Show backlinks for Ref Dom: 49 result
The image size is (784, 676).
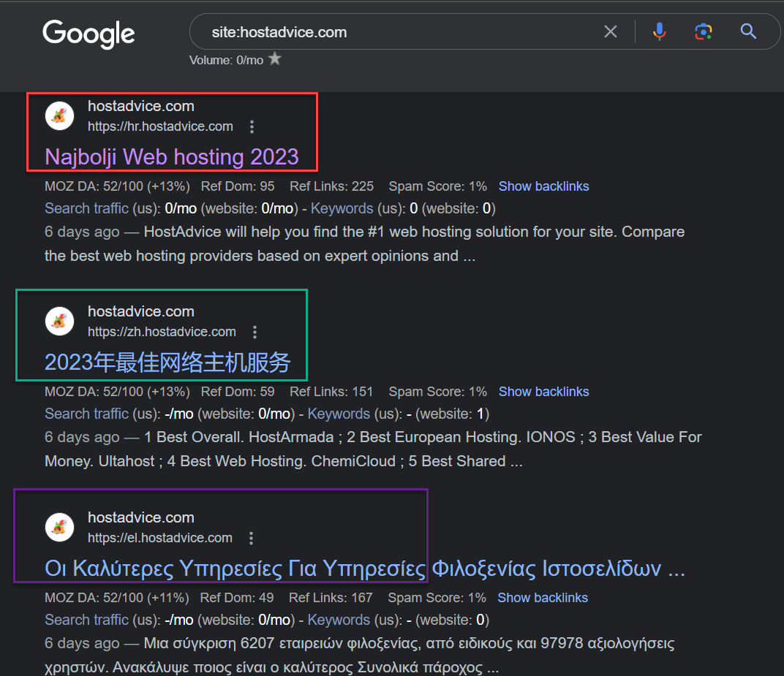(543, 598)
